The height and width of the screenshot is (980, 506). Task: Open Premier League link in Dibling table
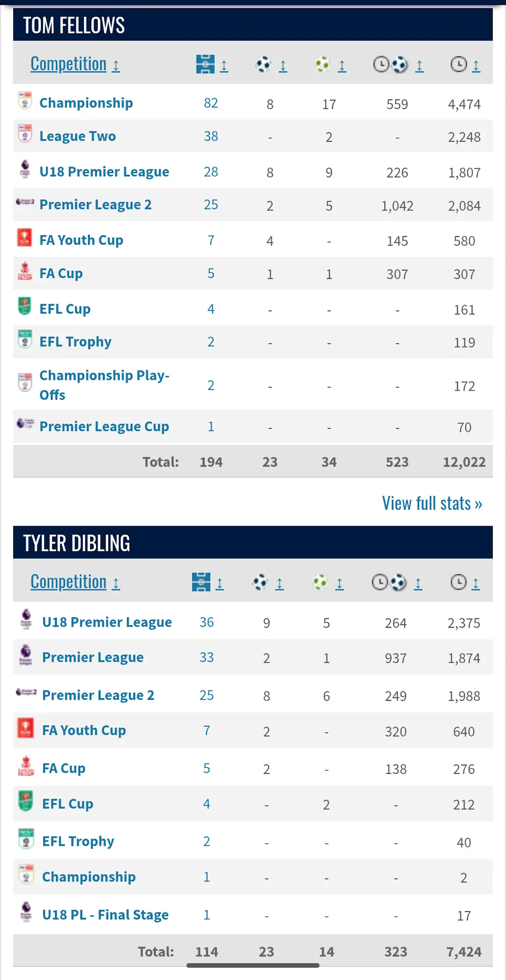pos(93,658)
